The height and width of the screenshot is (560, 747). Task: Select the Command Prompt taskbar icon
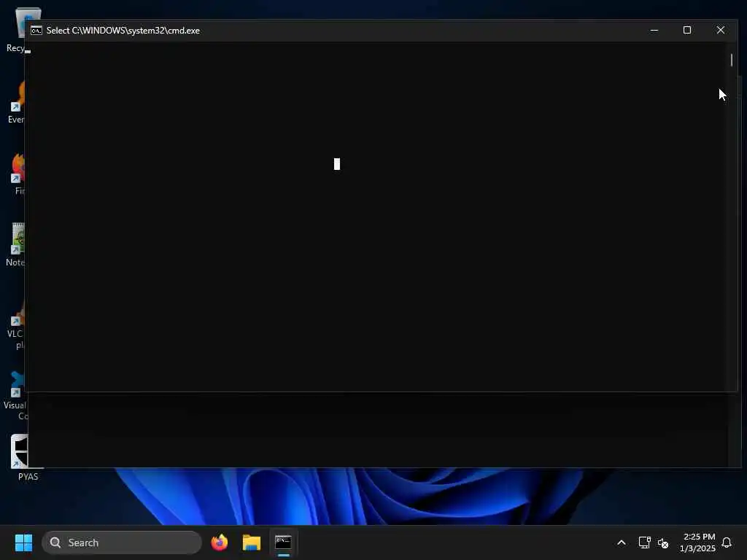[x=284, y=542]
